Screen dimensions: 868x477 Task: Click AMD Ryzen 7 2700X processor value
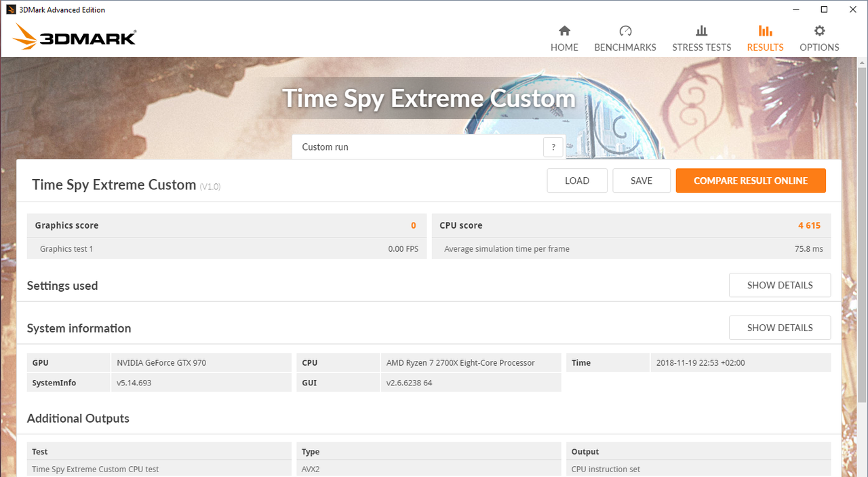click(x=460, y=363)
